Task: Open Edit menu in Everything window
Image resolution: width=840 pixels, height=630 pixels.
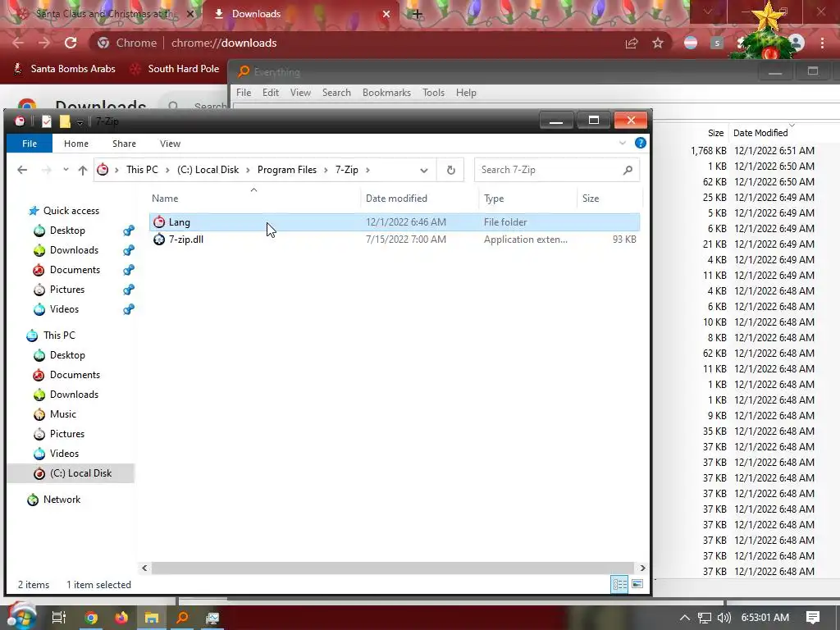Action: click(x=270, y=93)
